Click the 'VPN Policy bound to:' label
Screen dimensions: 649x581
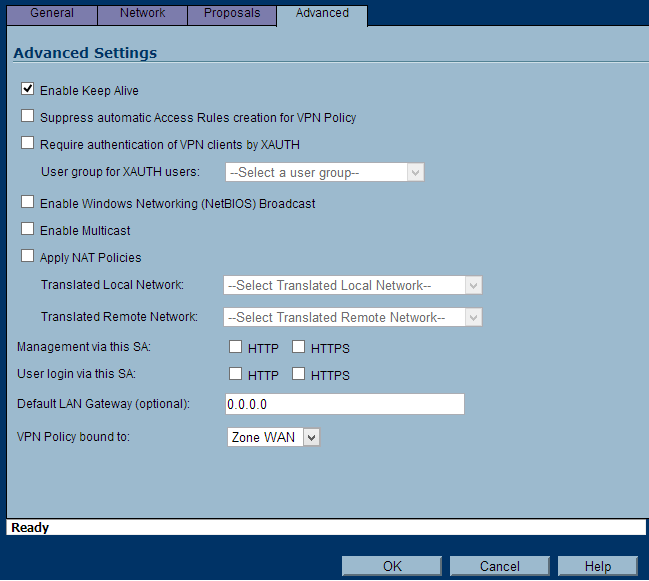73,437
